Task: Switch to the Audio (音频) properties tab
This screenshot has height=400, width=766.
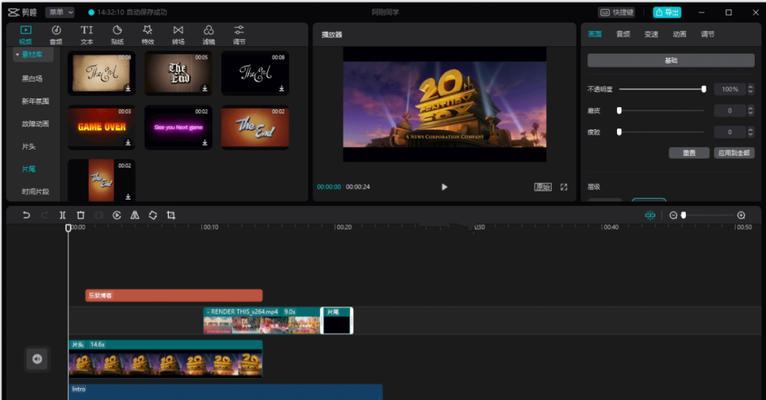Action: point(623,34)
